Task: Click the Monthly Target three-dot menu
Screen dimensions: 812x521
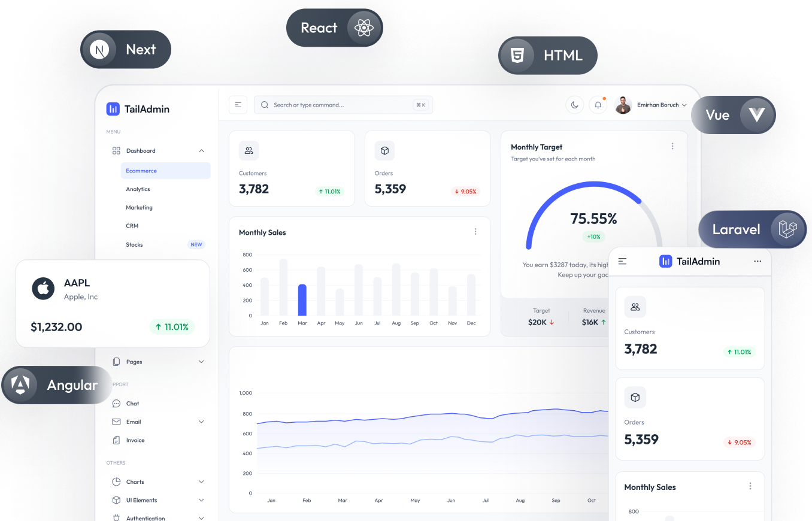Action: [672, 146]
